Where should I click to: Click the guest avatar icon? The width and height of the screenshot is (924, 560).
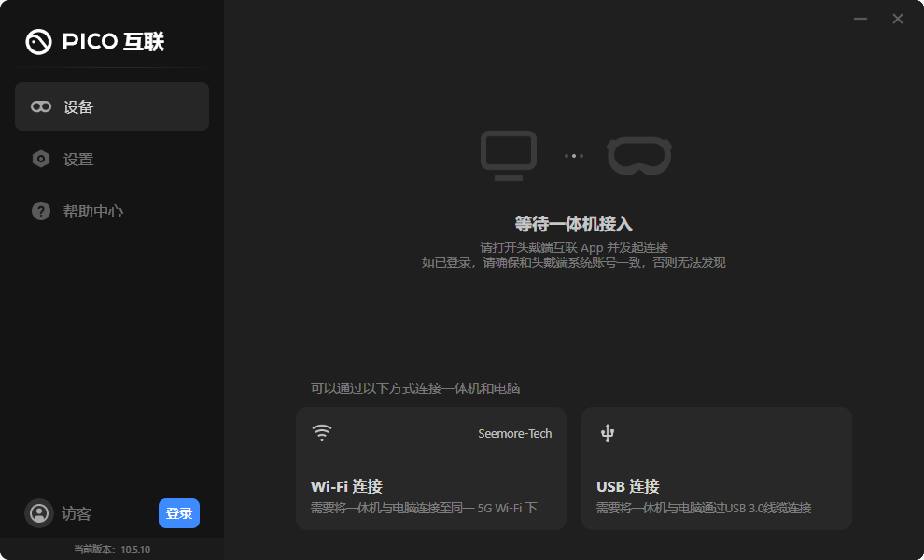coord(39,512)
